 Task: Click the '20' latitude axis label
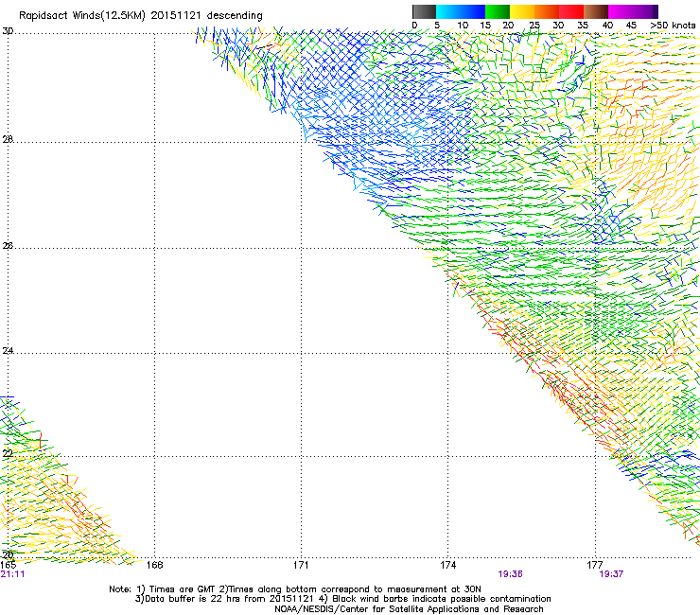click(x=8, y=554)
